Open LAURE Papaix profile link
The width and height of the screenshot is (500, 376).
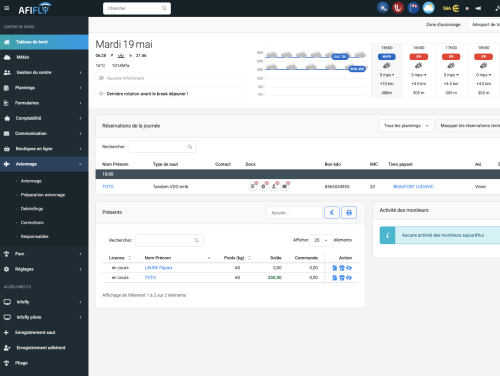tap(158, 268)
